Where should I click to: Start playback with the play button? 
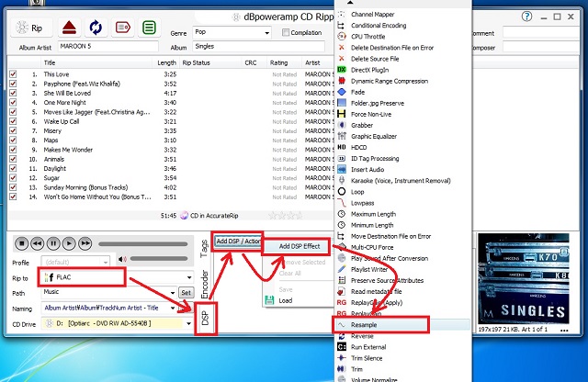tap(69, 243)
